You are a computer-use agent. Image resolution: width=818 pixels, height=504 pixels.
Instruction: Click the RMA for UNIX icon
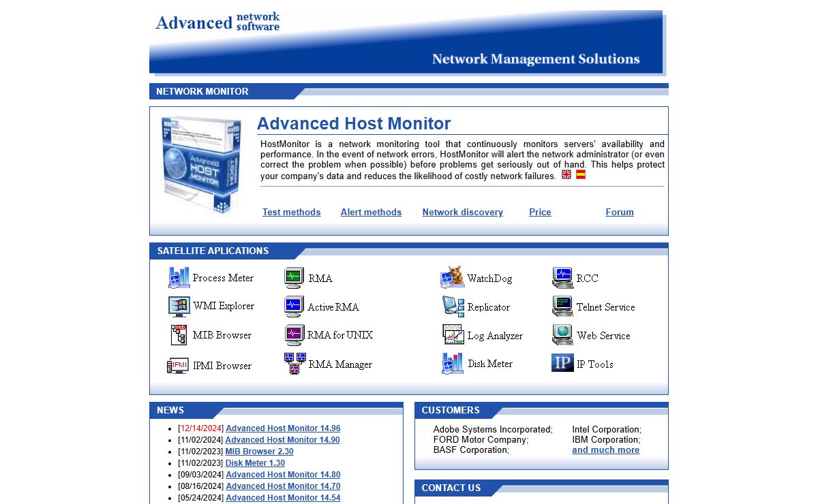tap(294, 335)
